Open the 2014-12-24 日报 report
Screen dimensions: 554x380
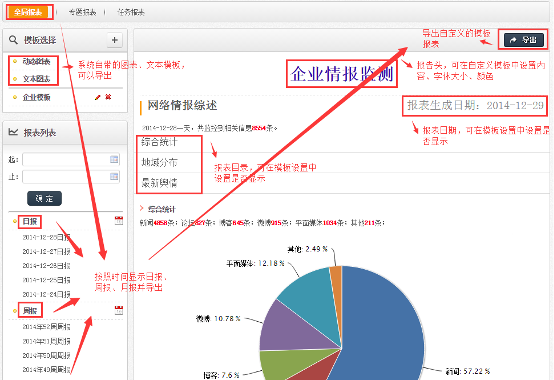(46, 294)
